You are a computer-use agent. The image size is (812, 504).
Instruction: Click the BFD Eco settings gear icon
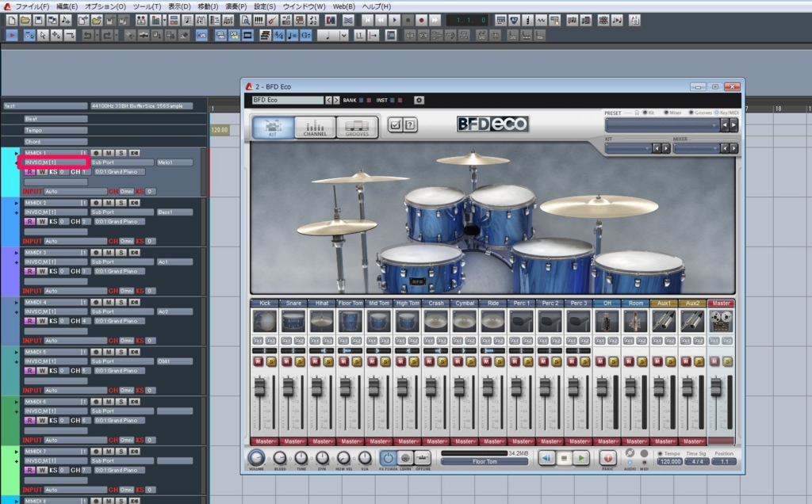coord(419,100)
